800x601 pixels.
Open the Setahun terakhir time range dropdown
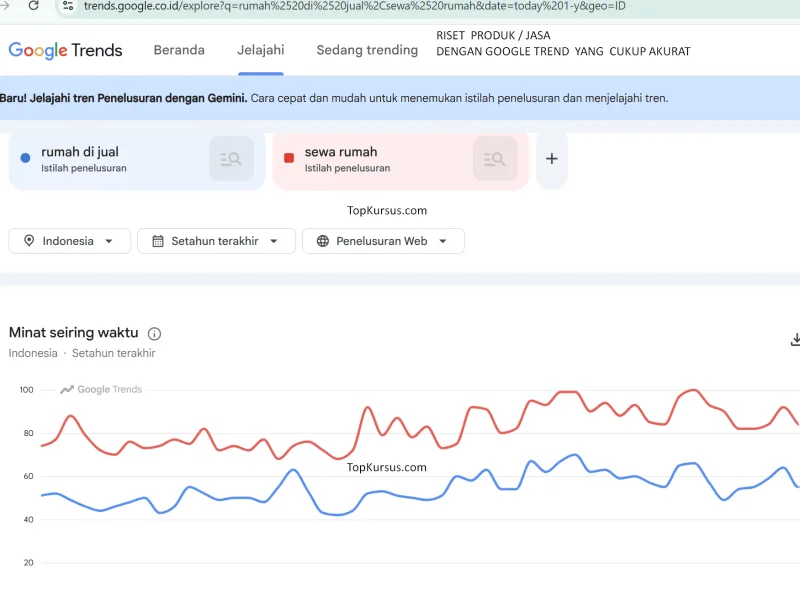216,241
